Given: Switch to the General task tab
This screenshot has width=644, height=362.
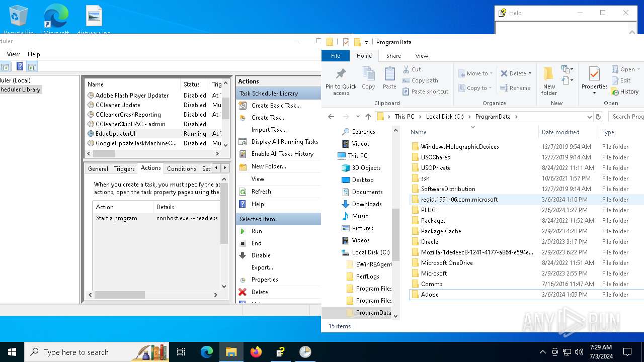Looking at the screenshot, I should coord(98,169).
